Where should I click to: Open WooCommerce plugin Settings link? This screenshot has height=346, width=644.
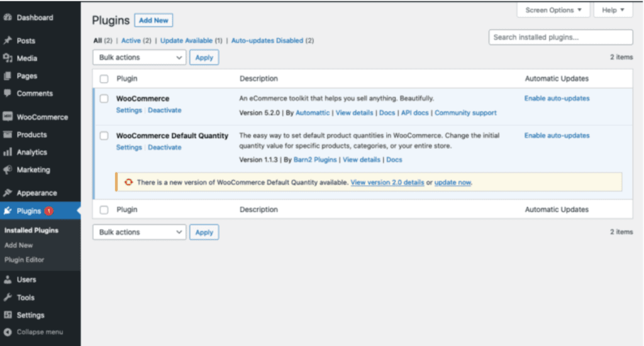[129, 110]
